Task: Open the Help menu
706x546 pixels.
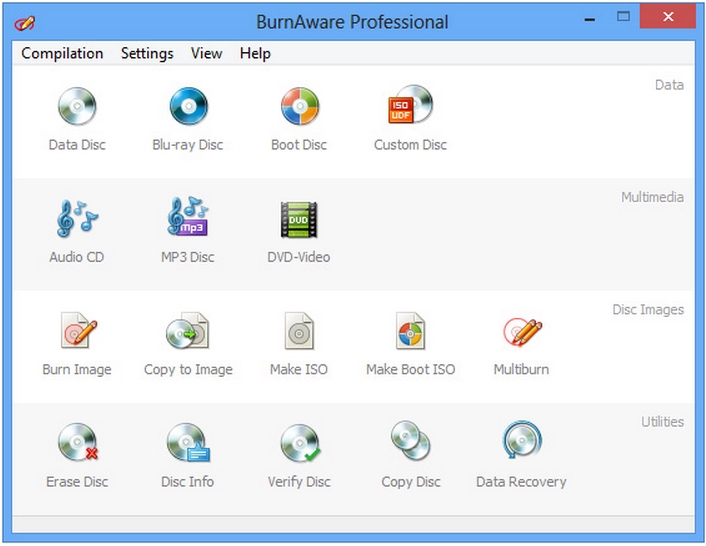Action: coord(255,54)
